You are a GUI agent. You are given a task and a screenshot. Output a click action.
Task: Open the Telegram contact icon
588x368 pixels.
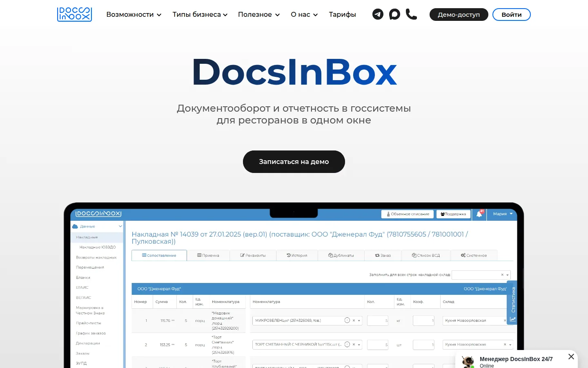pyautogui.click(x=378, y=14)
